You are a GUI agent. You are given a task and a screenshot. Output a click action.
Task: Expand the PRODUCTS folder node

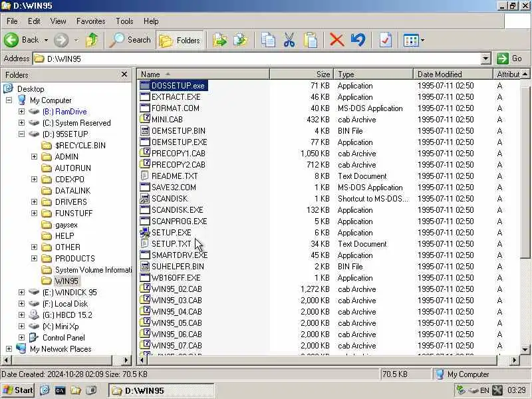[34, 258]
